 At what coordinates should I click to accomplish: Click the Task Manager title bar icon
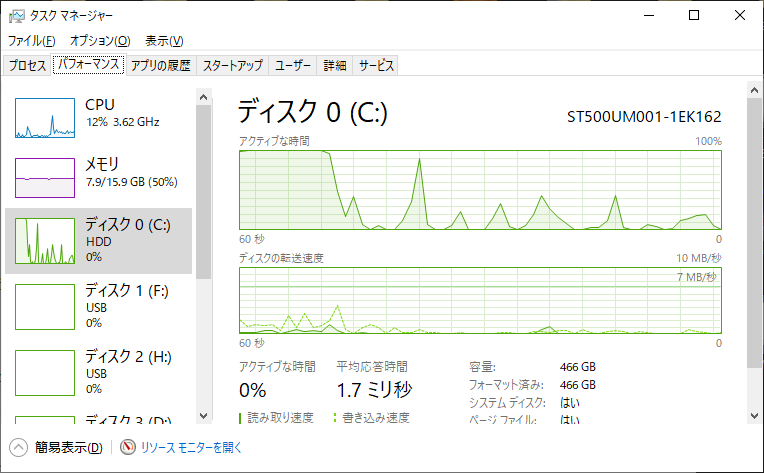tap(13, 16)
